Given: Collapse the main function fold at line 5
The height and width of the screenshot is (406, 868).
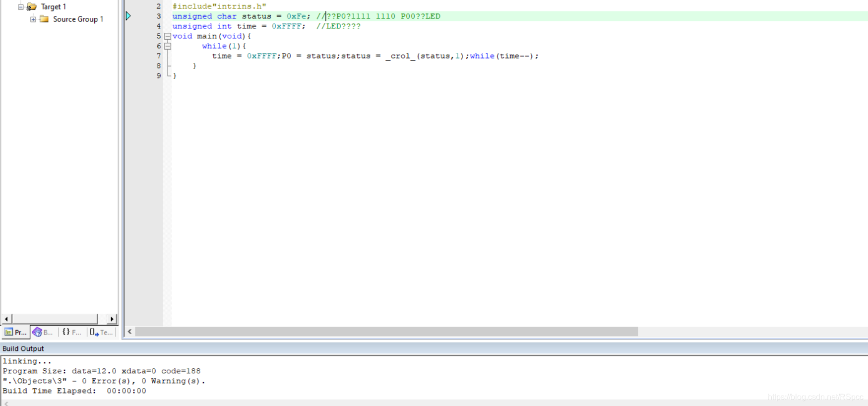Looking at the screenshot, I should click(168, 36).
